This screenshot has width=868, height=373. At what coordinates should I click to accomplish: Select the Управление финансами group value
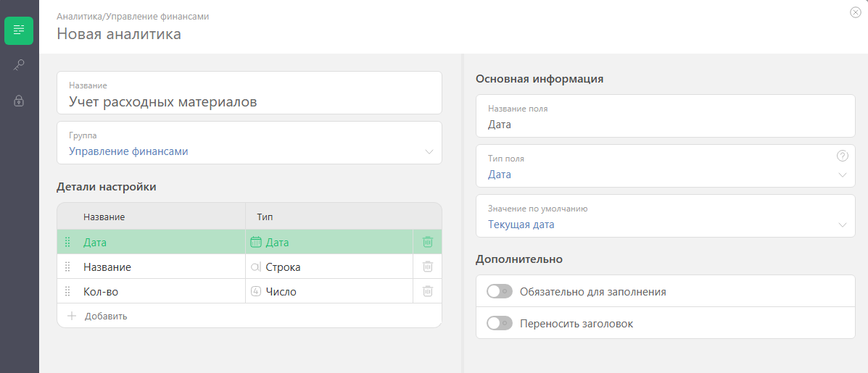pyautogui.click(x=128, y=151)
